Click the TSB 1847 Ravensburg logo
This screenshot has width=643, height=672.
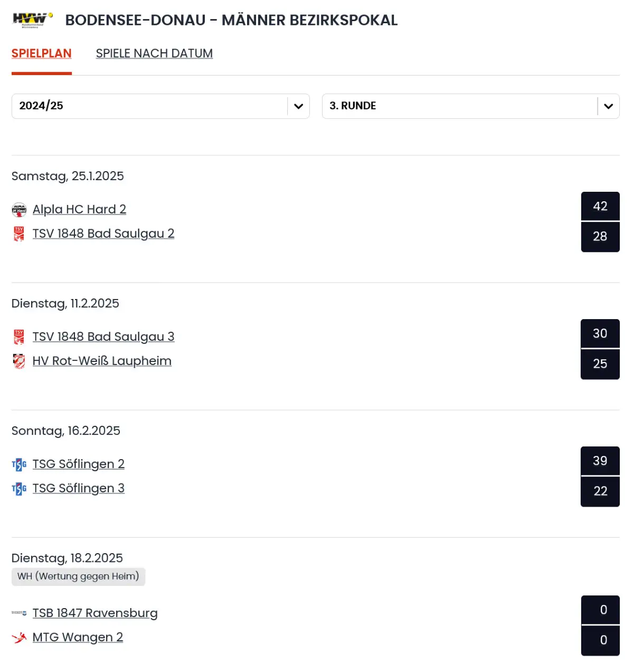(x=19, y=613)
